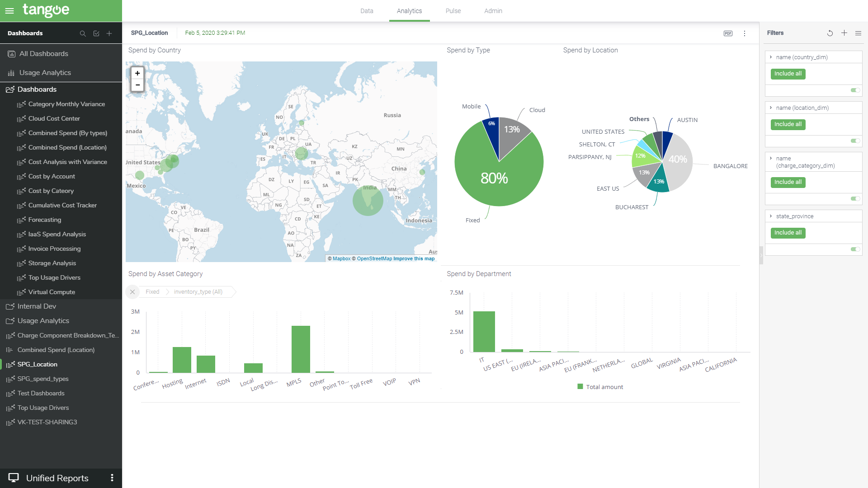Open the dashboard options kebab menu icon
The image size is (868, 488).
click(x=745, y=33)
